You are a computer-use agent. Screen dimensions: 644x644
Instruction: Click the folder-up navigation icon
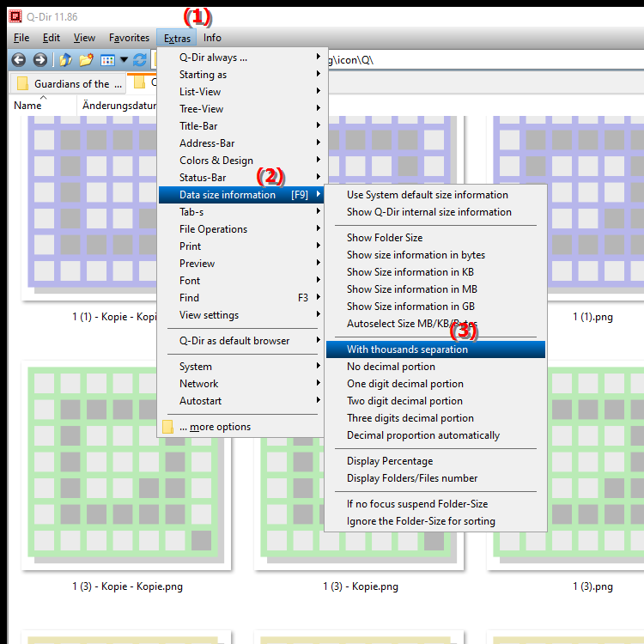[66, 60]
